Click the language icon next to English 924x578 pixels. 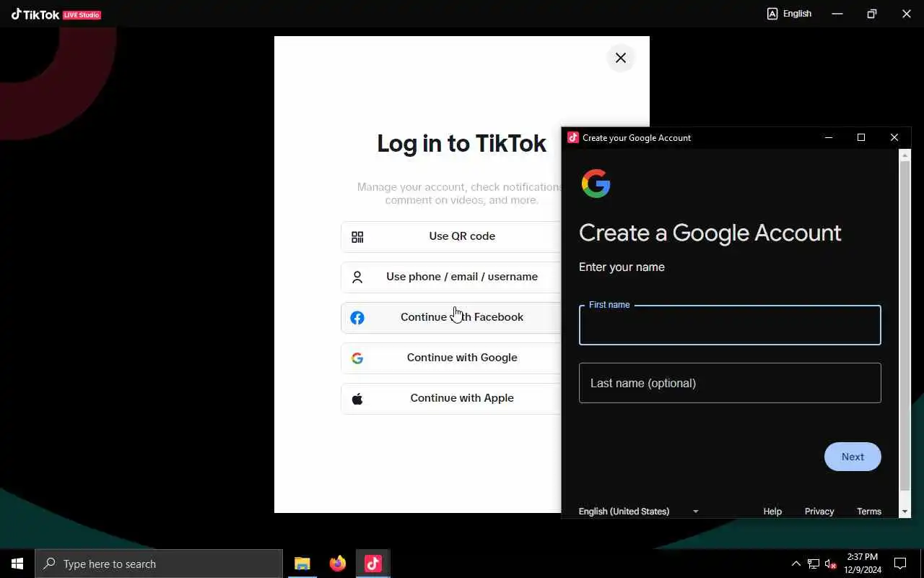772,14
